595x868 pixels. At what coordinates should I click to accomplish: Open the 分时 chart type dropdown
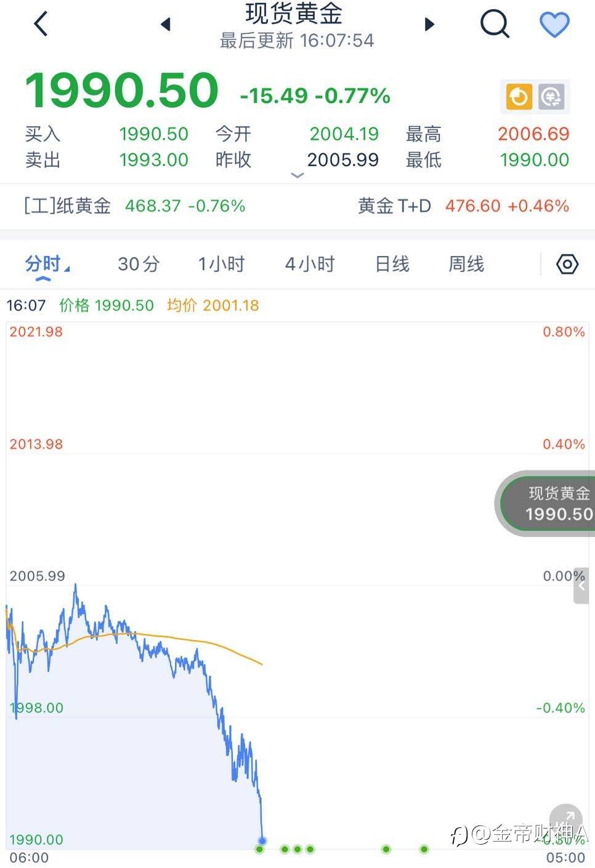(46, 265)
